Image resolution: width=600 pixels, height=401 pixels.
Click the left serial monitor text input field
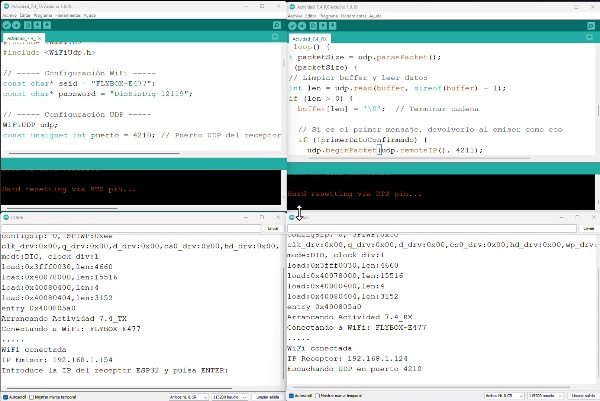[x=130, y=229]
